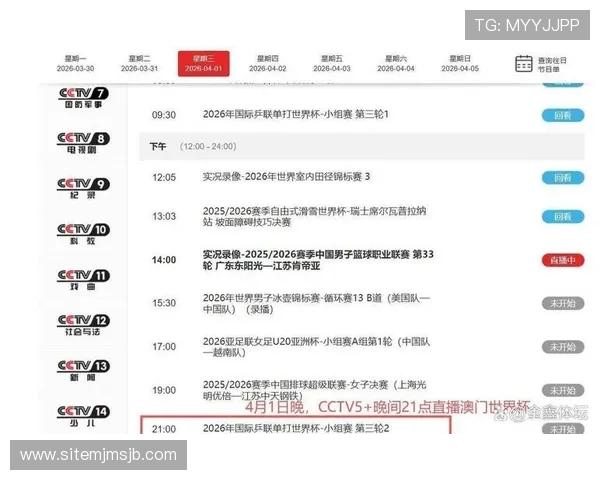Open the CCTV-7 国防军事 channel logo
Image resolution: width=600 pixels, height=480 pixels.
point(83,98)
